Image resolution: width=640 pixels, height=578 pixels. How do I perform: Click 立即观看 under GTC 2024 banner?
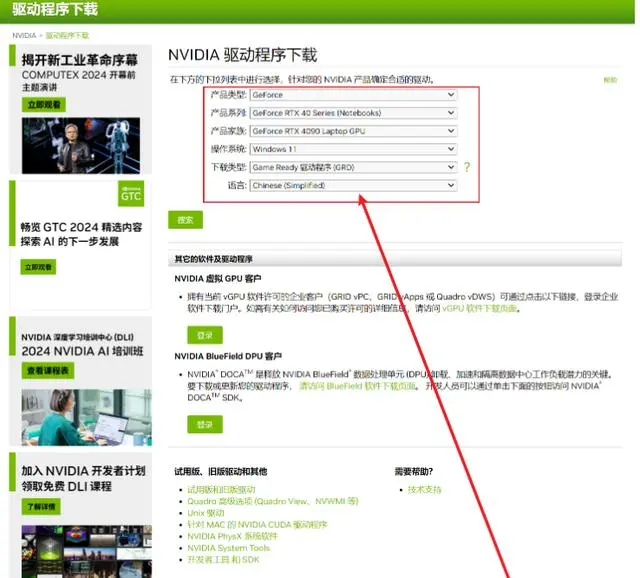[x=38, y=267]
